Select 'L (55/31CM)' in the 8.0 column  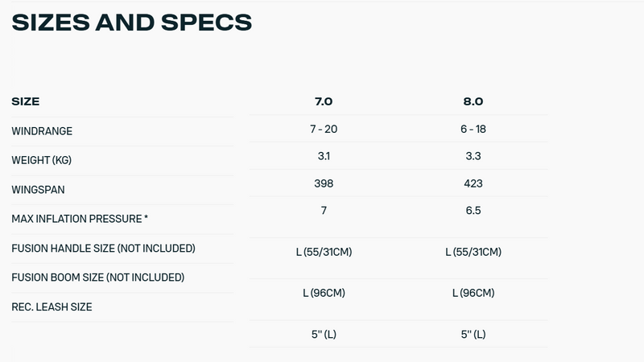[473, 253]
